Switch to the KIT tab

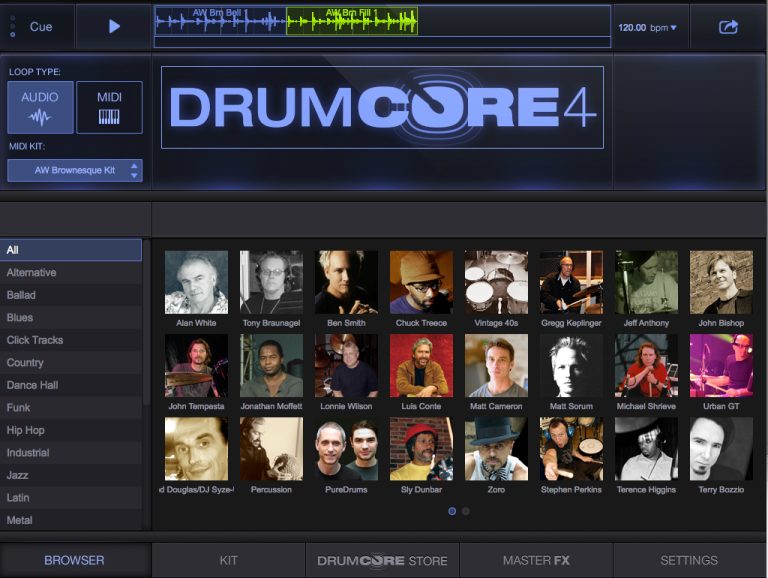[228, 560]
